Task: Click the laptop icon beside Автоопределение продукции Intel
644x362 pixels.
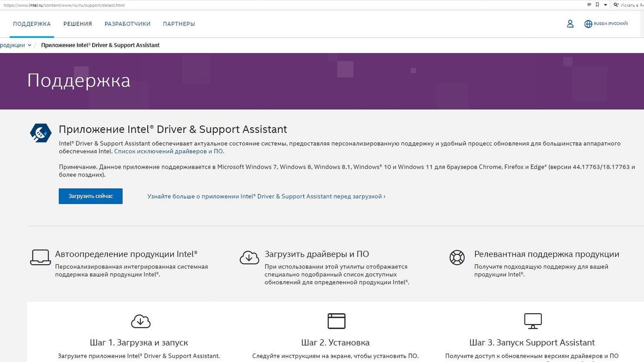Action: (x=40, y=257)
